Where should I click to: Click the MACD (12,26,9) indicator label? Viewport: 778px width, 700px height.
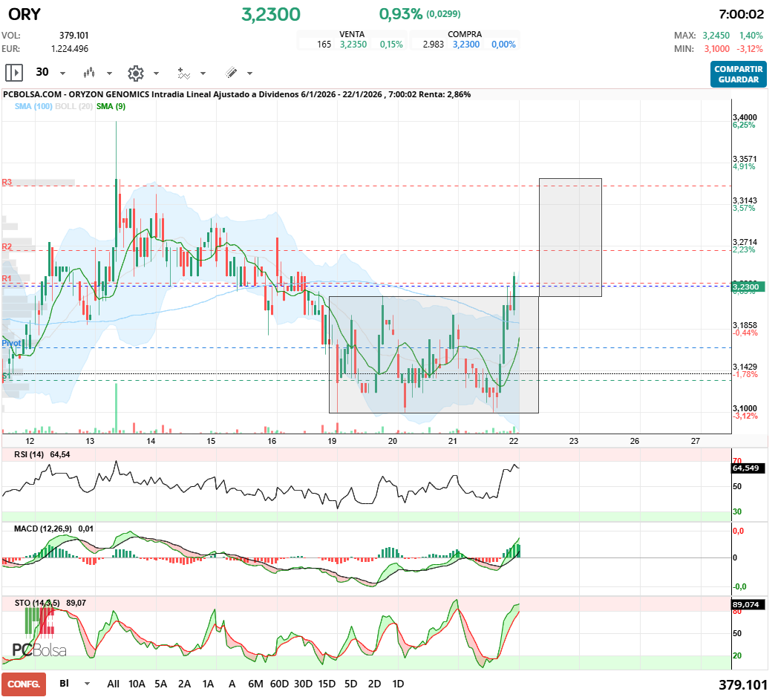pos(43,529)
